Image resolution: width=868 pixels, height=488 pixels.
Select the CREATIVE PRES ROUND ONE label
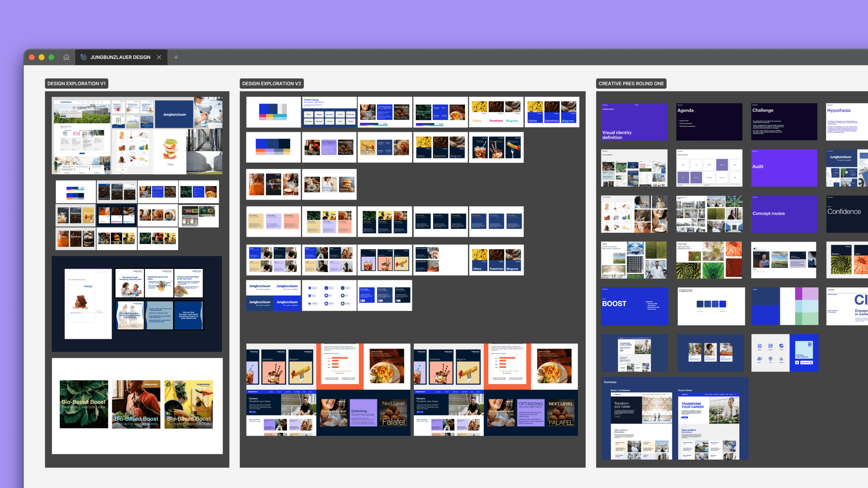pos(631,84)
